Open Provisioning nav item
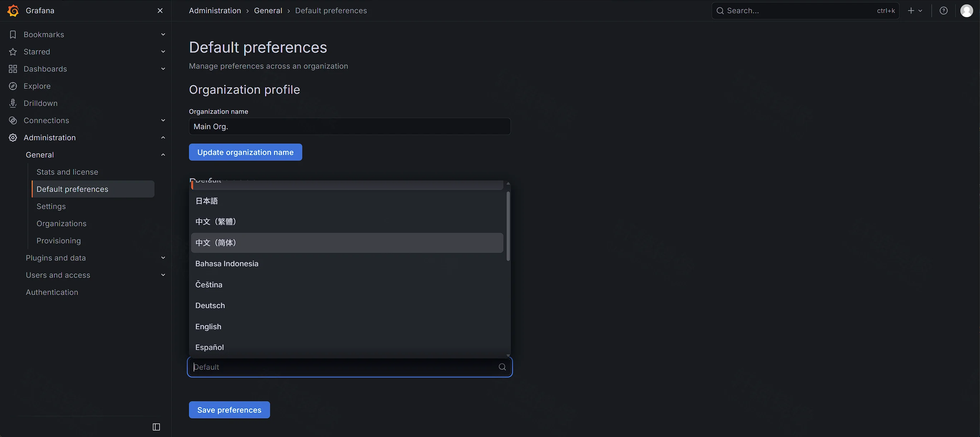Image resolution: width=980 pixels, height=437 pixels. (59, 241)
